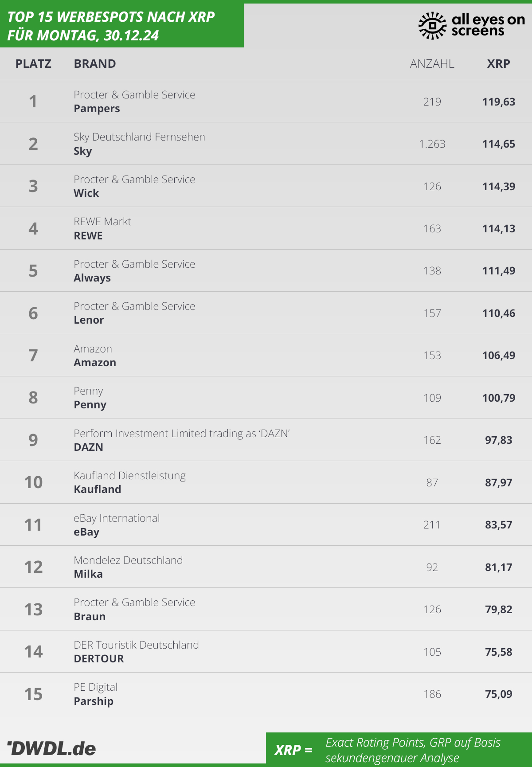Select the Amazon row at rank 7
532x767 pixels.
pyautogui.click(x=266, y=355)
